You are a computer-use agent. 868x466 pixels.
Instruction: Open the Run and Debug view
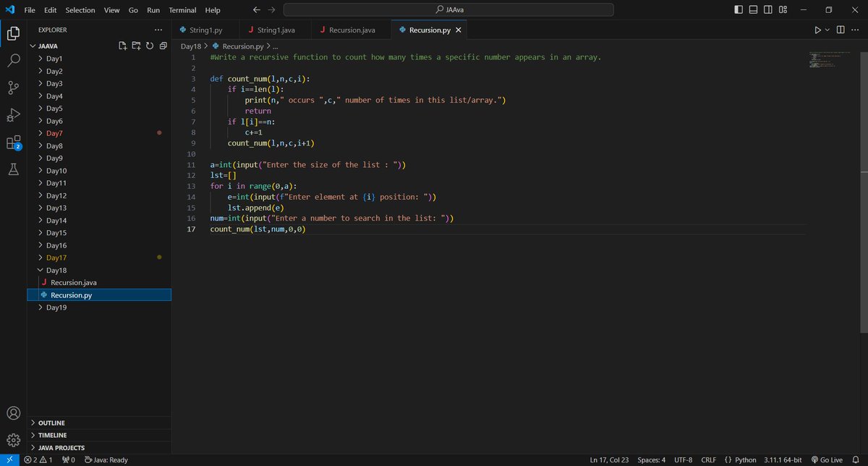(13, 115)
